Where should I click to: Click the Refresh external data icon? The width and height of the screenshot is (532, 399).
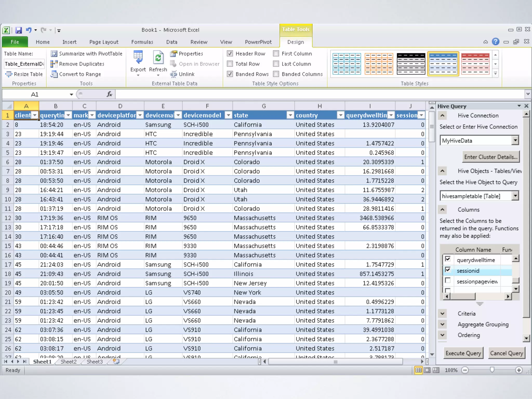coord(158,58)
